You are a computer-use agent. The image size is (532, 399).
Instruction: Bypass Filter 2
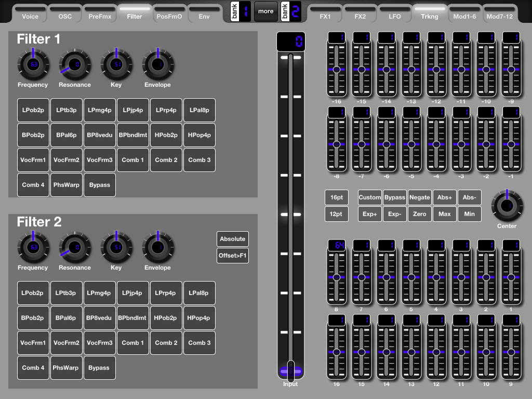coord(100,368)
